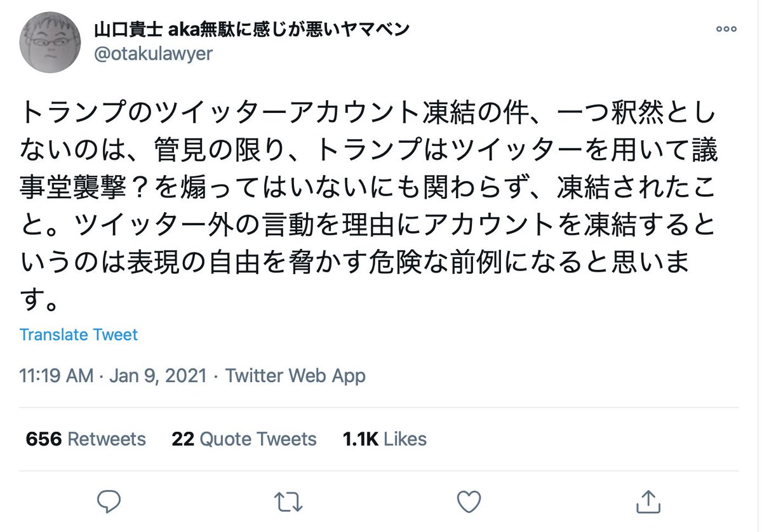Like the tweet with the heart icon
This screenshot has height=532, width=762.
click(x=469, y=501)
